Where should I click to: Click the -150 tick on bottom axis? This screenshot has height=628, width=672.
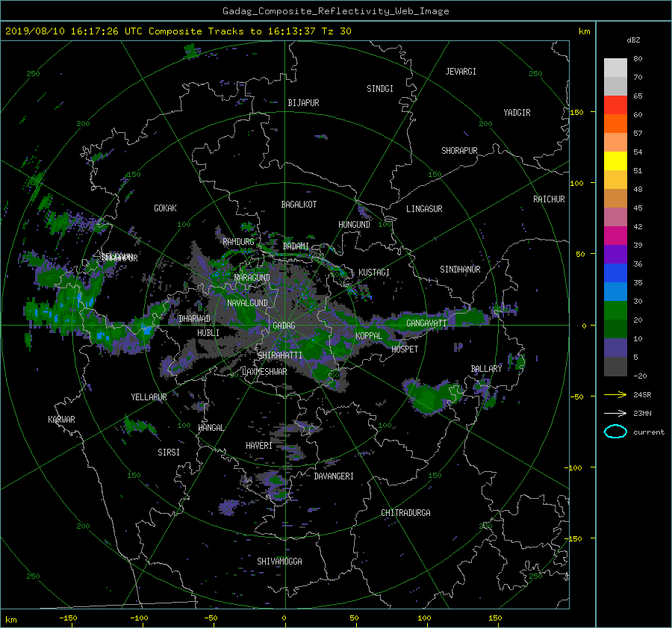click(68, 618)
